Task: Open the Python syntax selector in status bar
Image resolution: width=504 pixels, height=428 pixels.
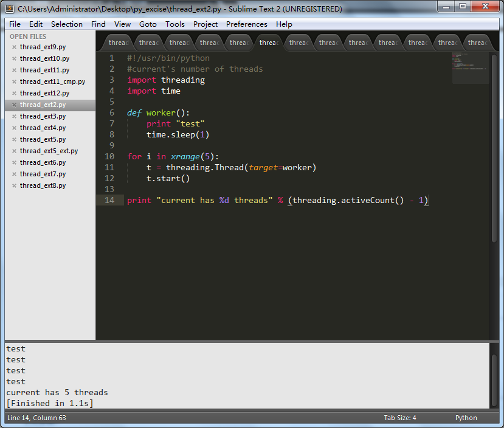Action: pos(466,418)
